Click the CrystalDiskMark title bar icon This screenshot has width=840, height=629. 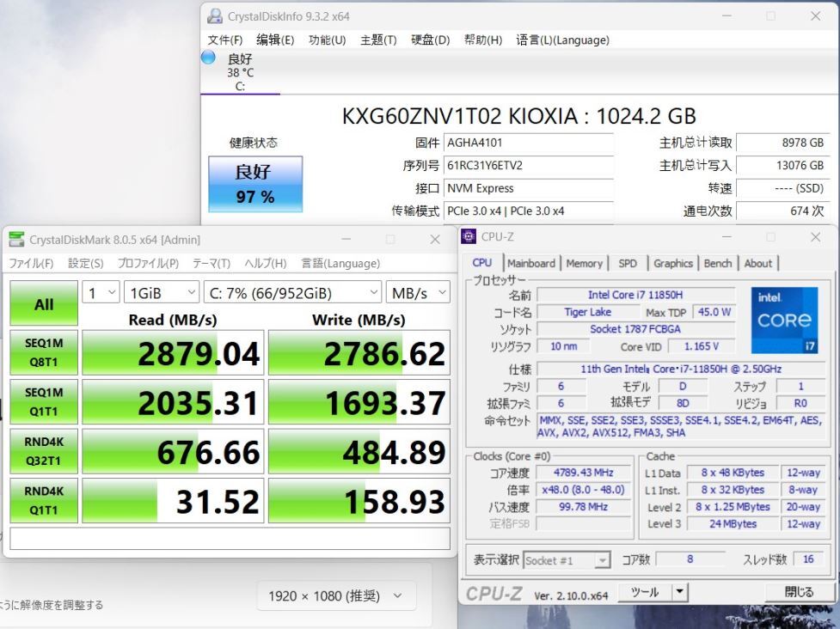pyautogui.click(x=16, y=239)
